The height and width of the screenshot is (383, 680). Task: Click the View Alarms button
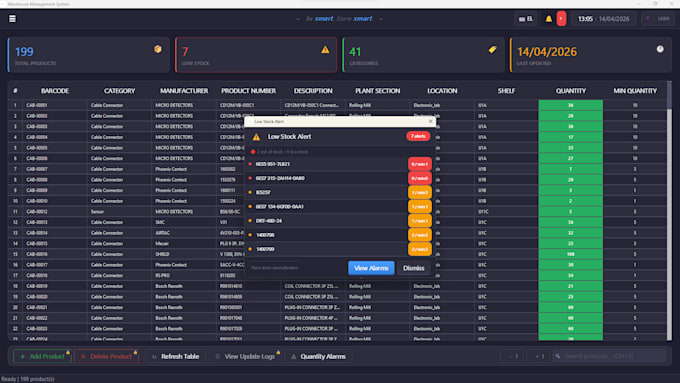tap(371, 268)
